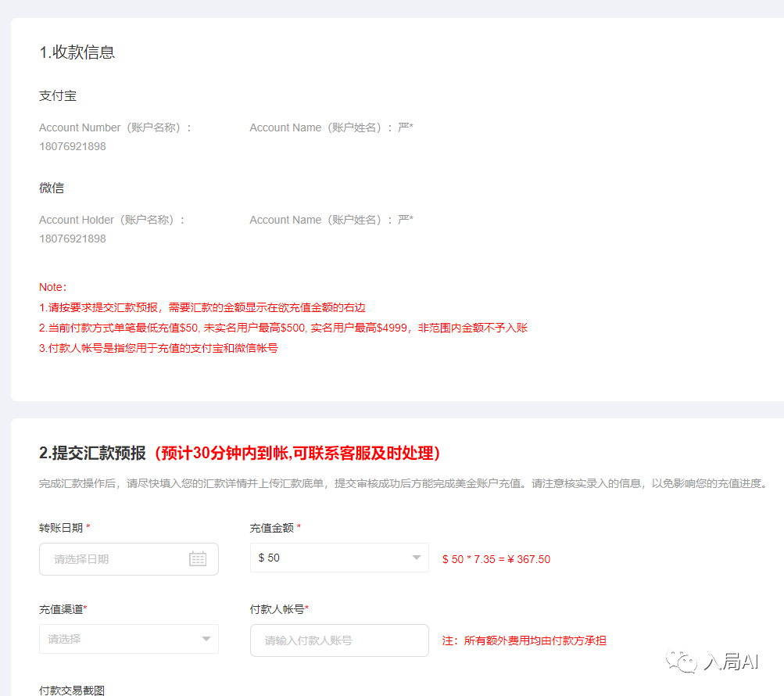Click the $ 50 * 7.35 conversion text
Screen dimensions: 784x696
pos(496,559)
